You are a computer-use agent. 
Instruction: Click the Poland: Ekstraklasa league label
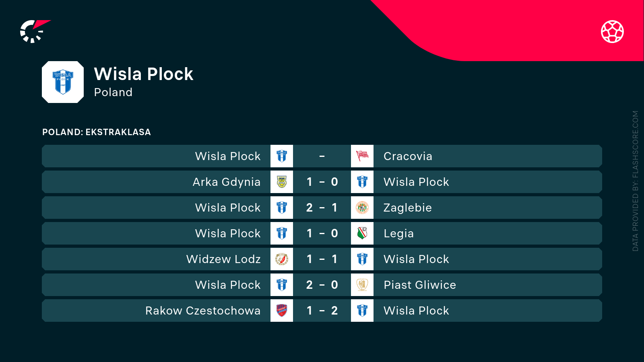pyautogui.click(x=97, y=132)
